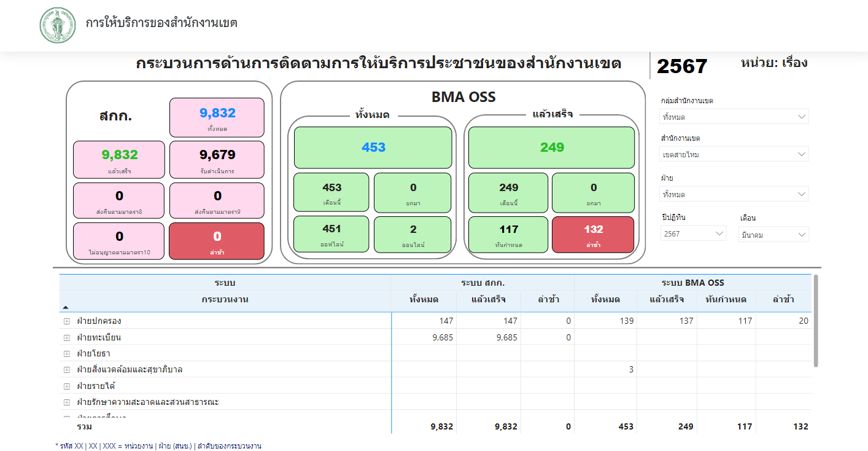Screen dimensions: 868x451
Task: Click the ส่งคืนตามมาตรา8 card
Action: (119, 200)
